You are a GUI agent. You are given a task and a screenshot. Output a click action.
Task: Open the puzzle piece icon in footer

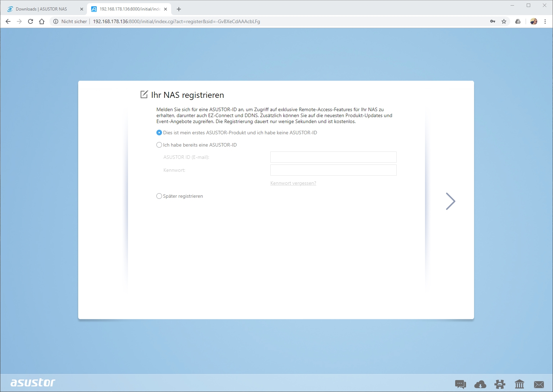coord(500,384)
